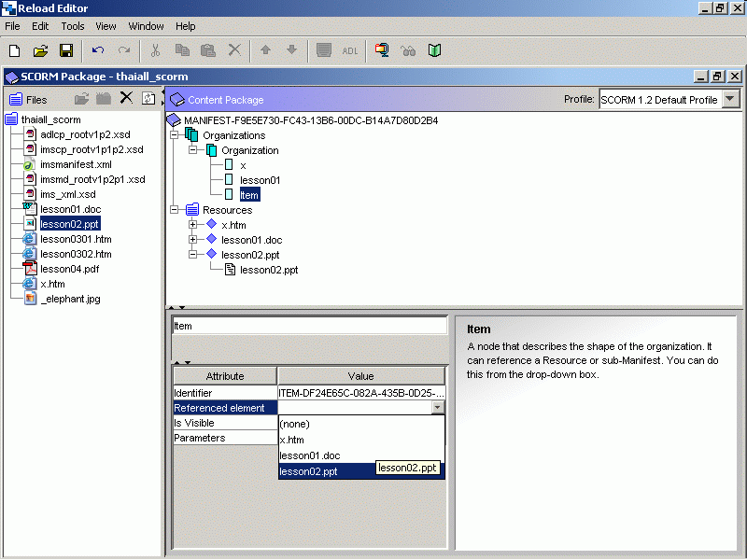Select lesson04.pdf in the Files list
Image resolution: width=747 pixels, height=560 pixels.
[x=69, y=269]
